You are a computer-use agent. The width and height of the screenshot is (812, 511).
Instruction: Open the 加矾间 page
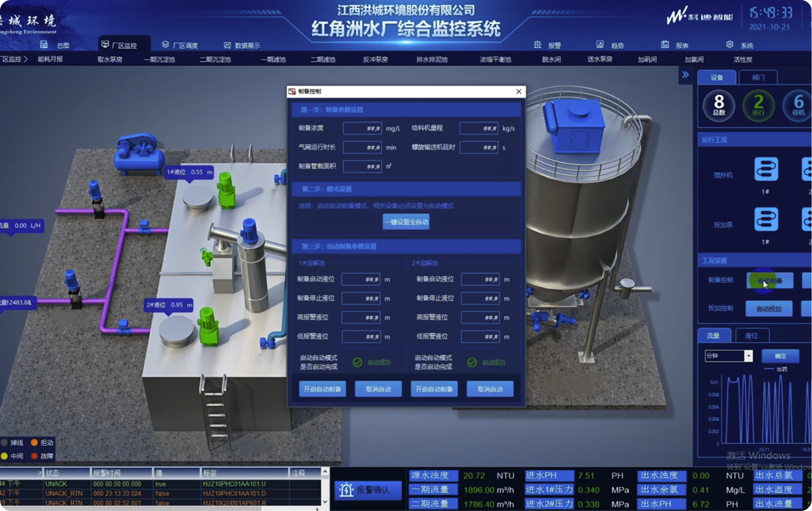pos(647,59)
